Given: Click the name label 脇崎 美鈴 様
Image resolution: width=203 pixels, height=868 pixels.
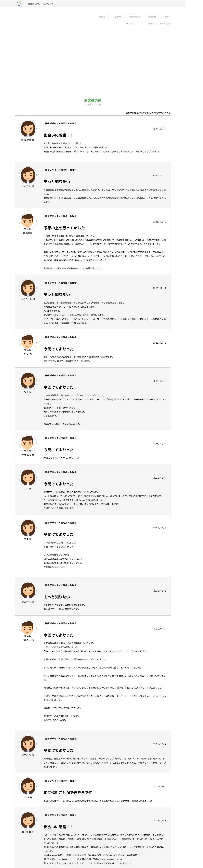Looking at the screenshot, I should coord(28,140).
